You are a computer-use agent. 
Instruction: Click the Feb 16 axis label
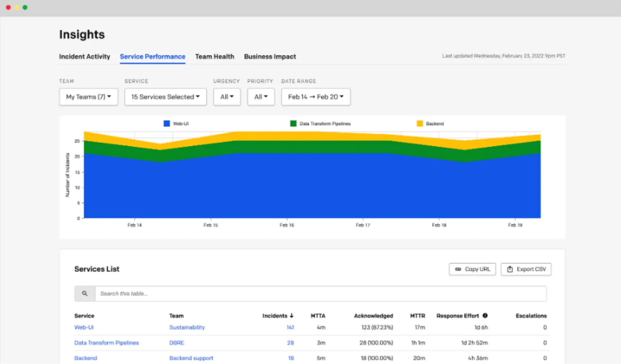coord(287,225)
